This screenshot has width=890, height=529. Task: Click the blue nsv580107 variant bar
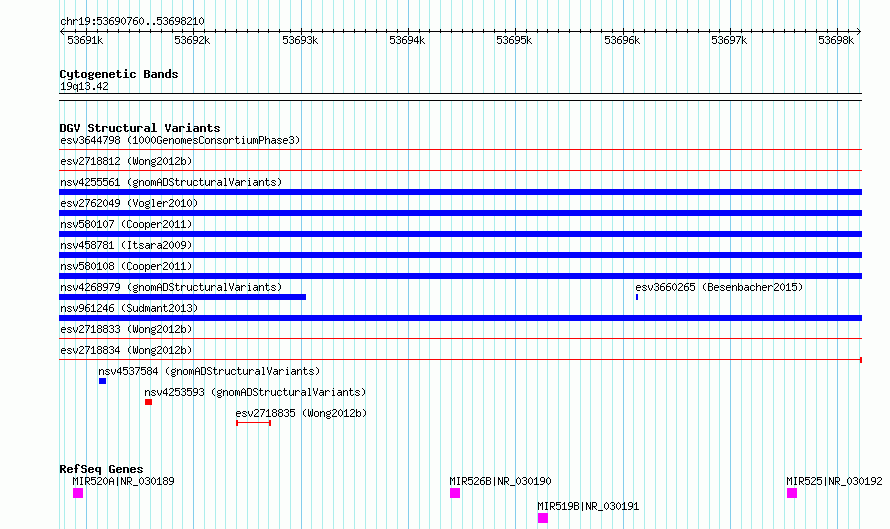[460, 234]
